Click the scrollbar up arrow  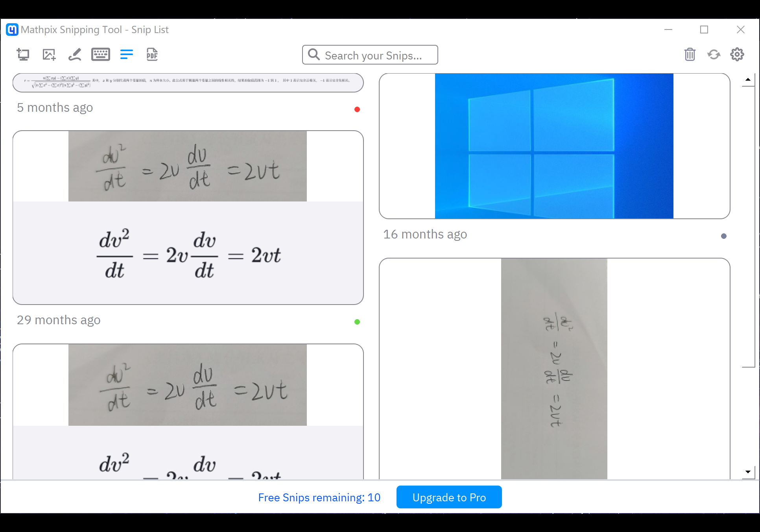pyautogui.click(x=748, y=80)
